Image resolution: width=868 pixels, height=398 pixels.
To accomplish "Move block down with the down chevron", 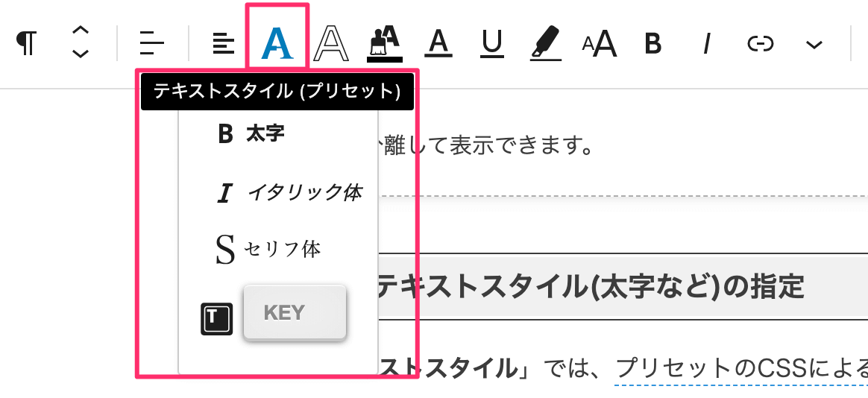I will 81,54.
